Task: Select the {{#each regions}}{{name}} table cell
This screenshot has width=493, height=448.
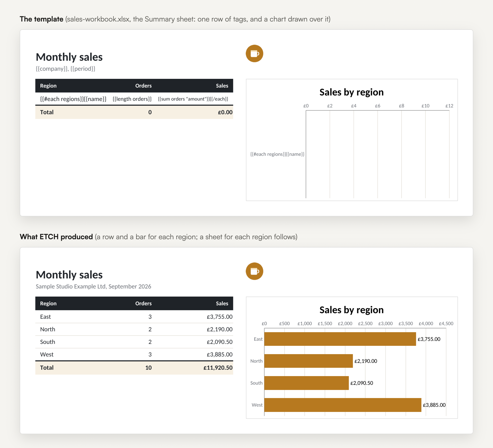Action: [73, 99]
